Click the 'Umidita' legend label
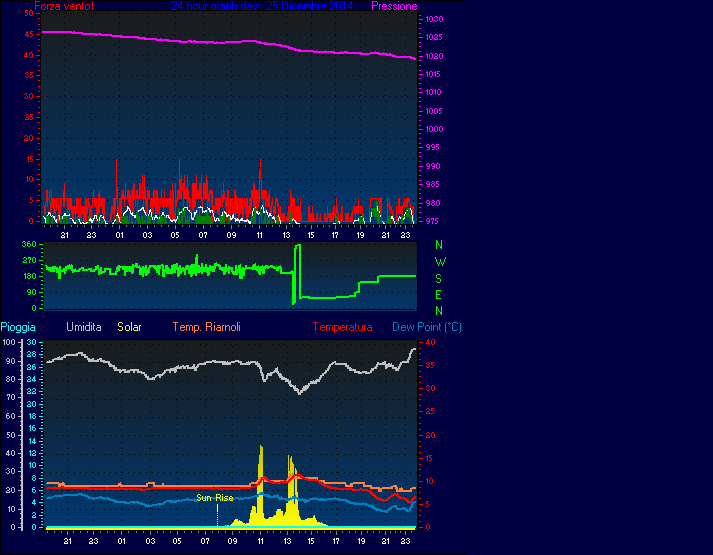The height and width of the screenshot is (555, 713). (84, 327)
